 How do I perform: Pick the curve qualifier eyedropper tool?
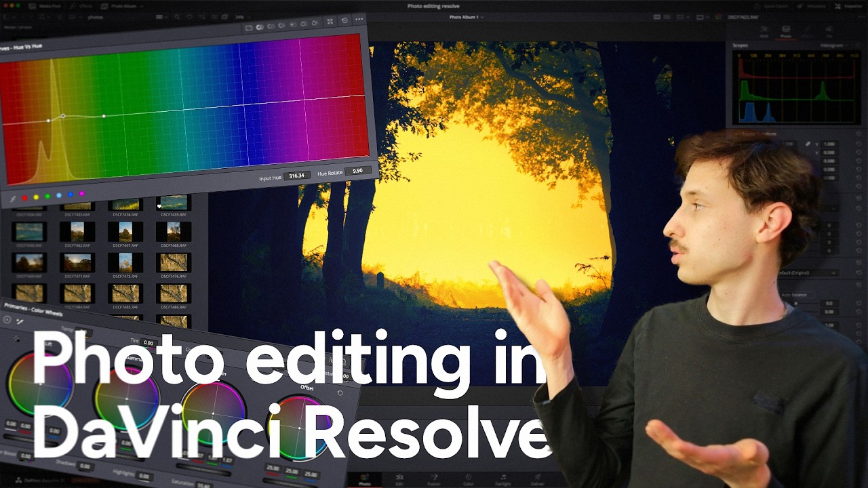(13, 199)
